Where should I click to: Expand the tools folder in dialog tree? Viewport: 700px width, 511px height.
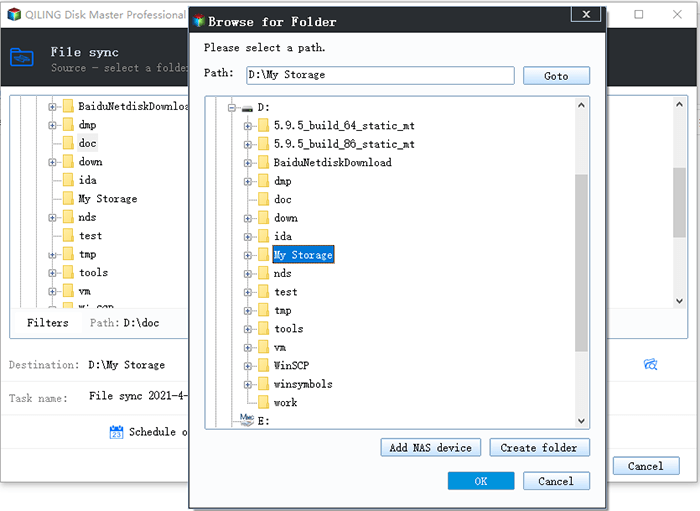point(248,329)
